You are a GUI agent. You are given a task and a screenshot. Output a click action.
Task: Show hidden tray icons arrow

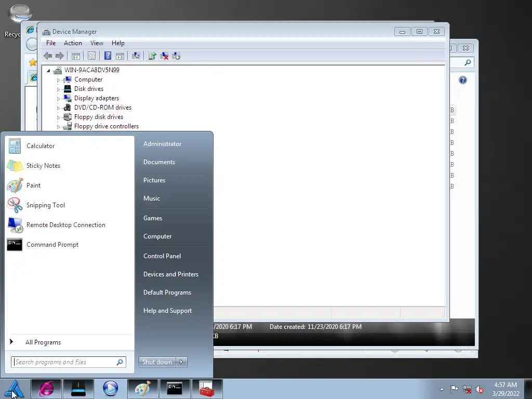(442, 389)
